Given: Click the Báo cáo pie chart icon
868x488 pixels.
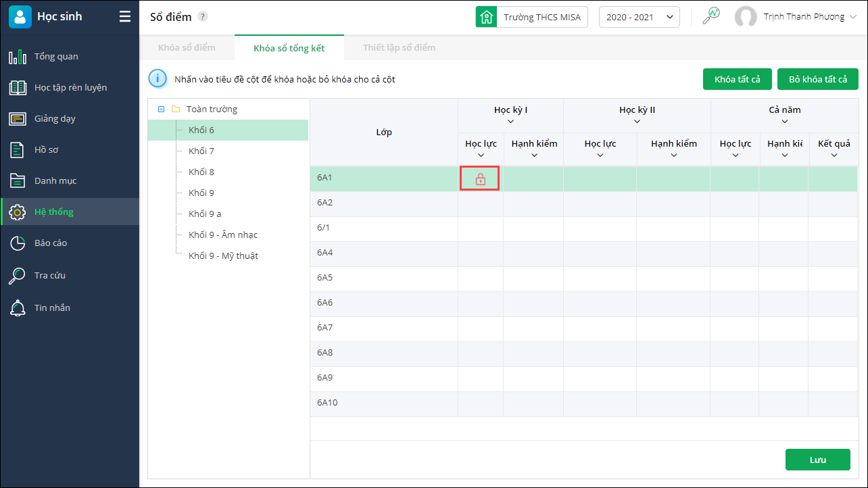Looking at the screenshot, I should (18, 243).
